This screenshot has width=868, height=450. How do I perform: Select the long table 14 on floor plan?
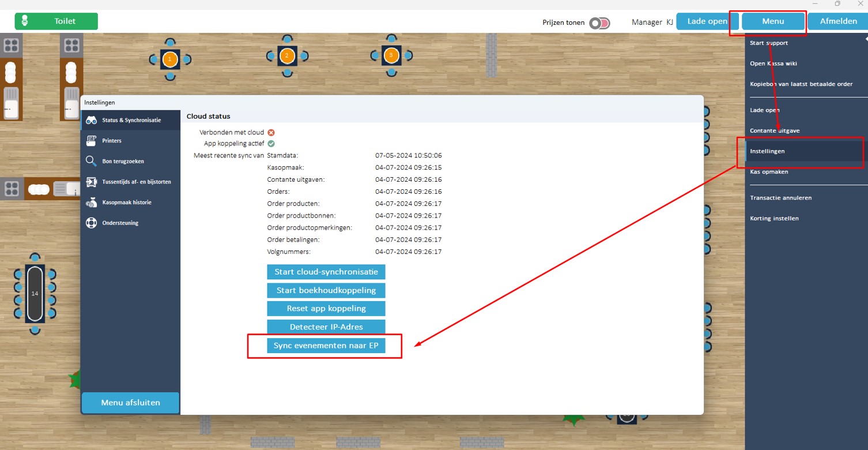pyautogui.click(x=35, y=293)
